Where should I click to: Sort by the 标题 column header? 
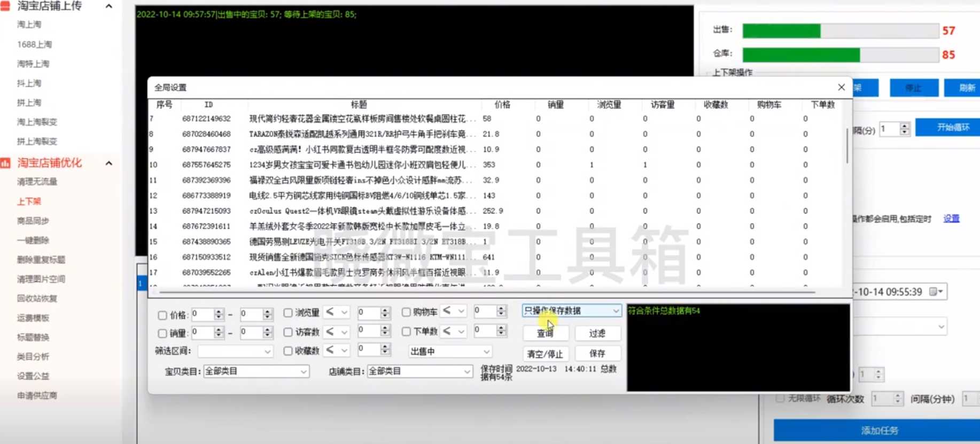pyautogui.click(x=359, y=104)
